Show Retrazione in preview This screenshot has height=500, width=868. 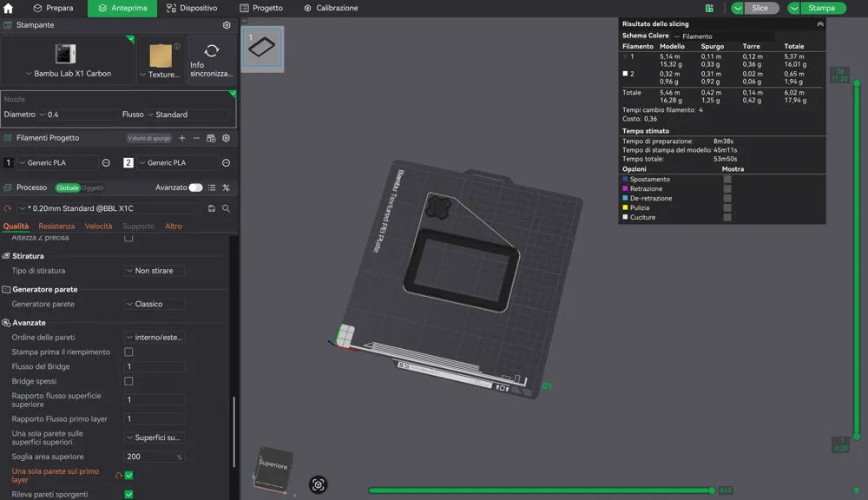click(x=727, y=189)
